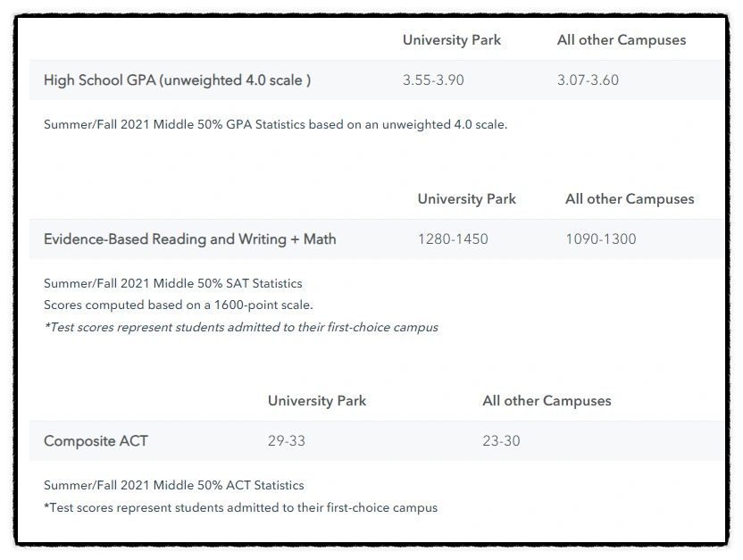Click the 29-33 ACT score range
Image resolution: width=743 pixels, height=560 pixels.
pyautogui.click(x=286, y=440)
